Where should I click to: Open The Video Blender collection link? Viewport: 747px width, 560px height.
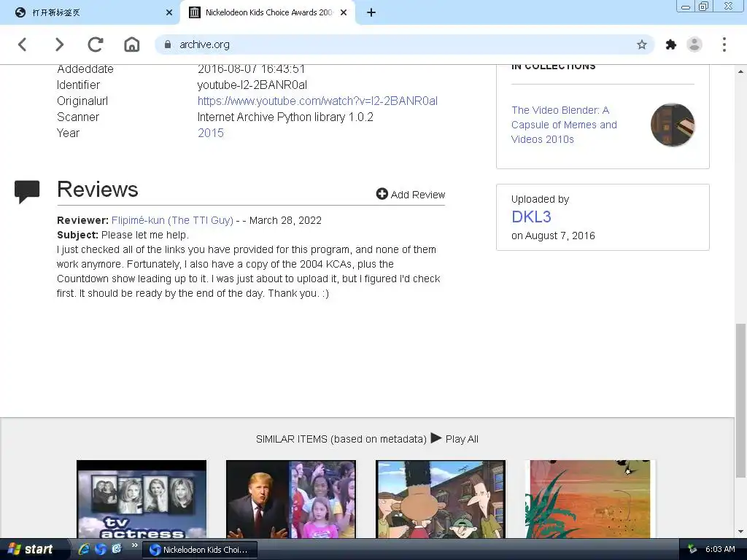click(x=564, y=124)
